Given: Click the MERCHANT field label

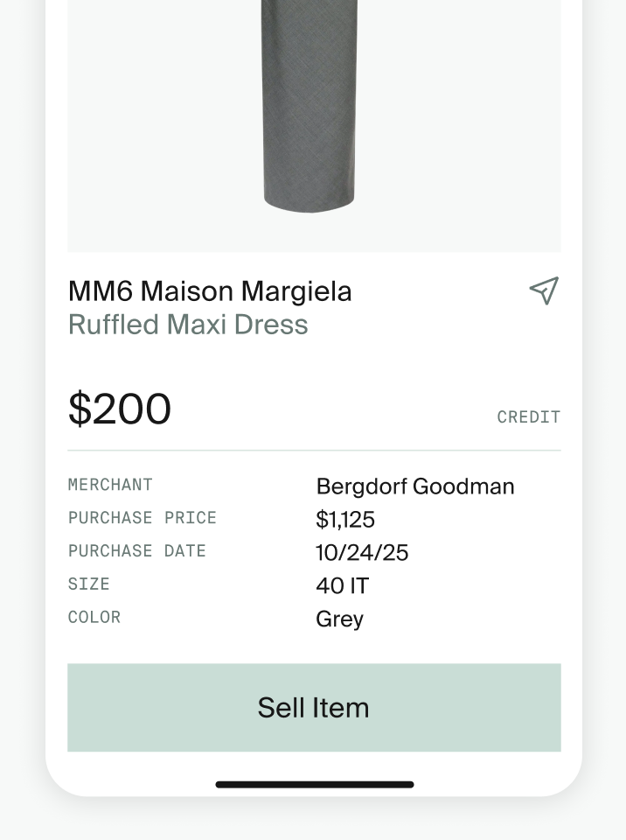Looking at the screenshot, I should pos(110,485).
